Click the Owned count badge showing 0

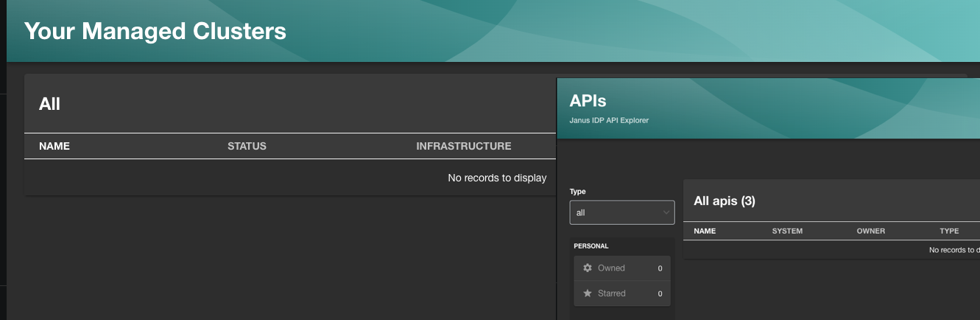click(660, 268)
